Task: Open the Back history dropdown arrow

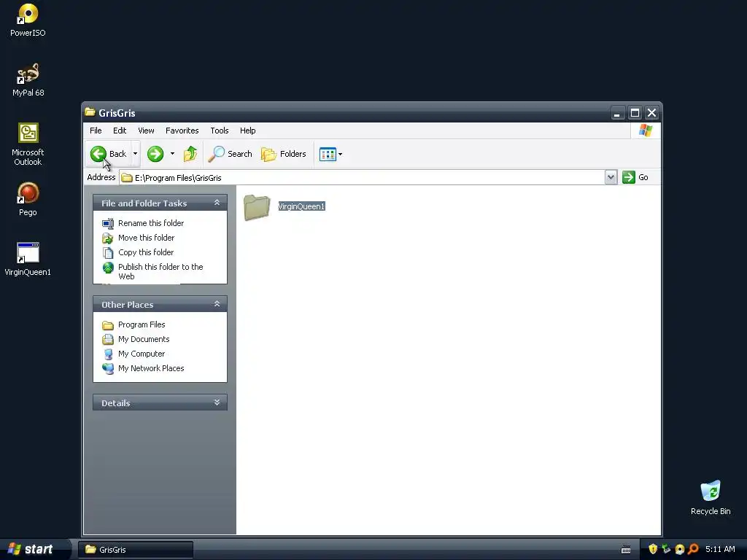Action: pos(135,154)
